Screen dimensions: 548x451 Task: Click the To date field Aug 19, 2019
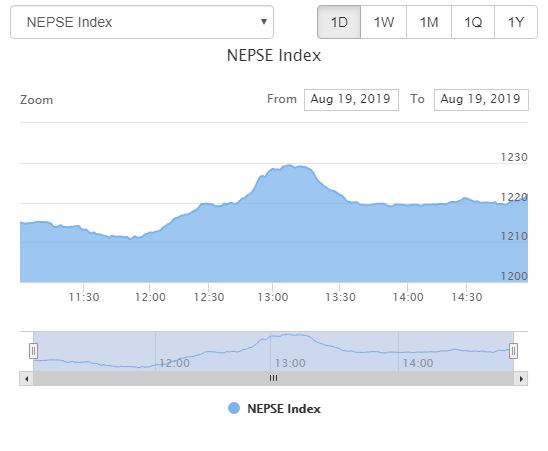click(481, 100)
